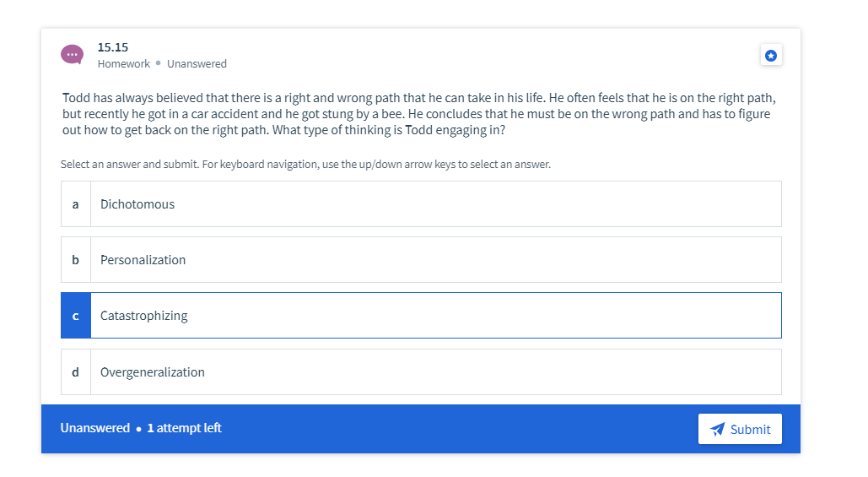Choose the Overgeneralization answer option

pyautogui.click(x=153, y=372)
